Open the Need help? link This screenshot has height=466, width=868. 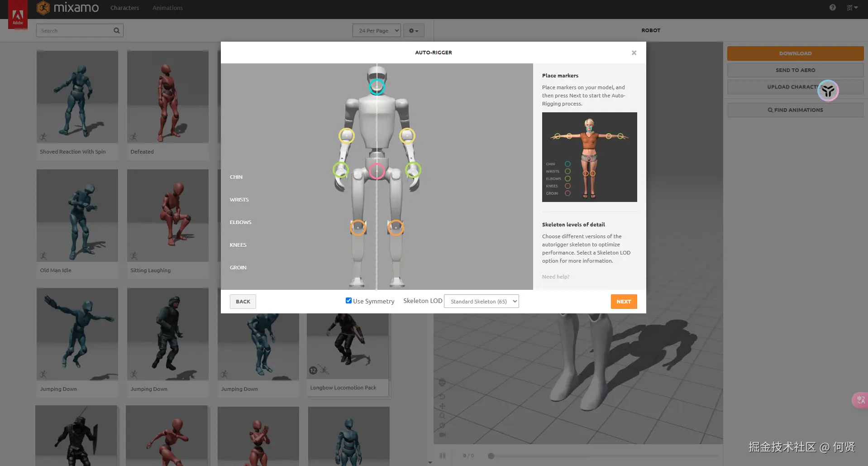(x=556, y=277)
